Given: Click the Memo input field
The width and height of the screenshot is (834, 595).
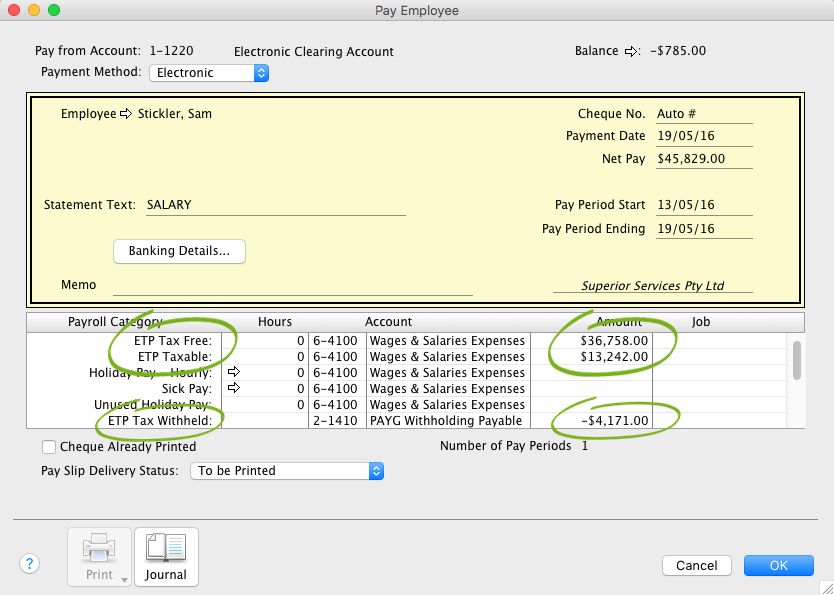Looking at the screenshot, I should point(292,285).
